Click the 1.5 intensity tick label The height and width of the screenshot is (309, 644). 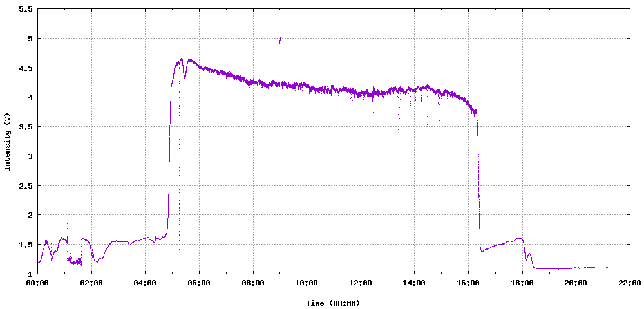pos(25,244)
